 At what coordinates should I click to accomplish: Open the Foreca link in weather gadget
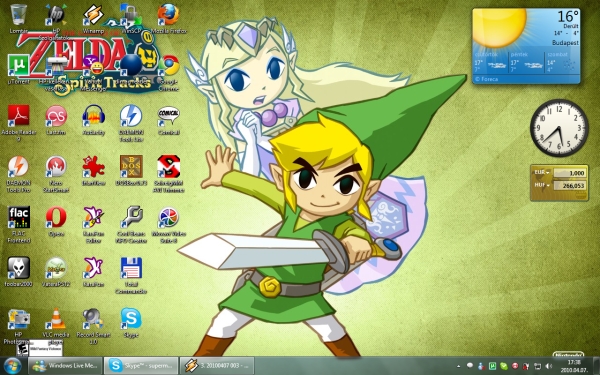pyautogui.click(x=486, y=79)
